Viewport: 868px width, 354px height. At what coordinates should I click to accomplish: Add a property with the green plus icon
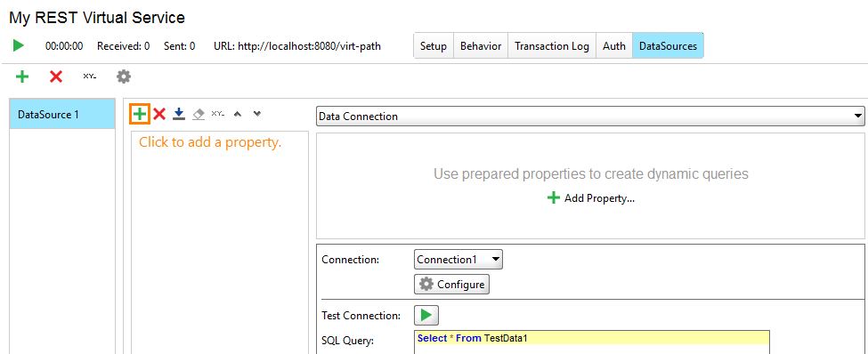pyautogui.click(x=140, y=115)
